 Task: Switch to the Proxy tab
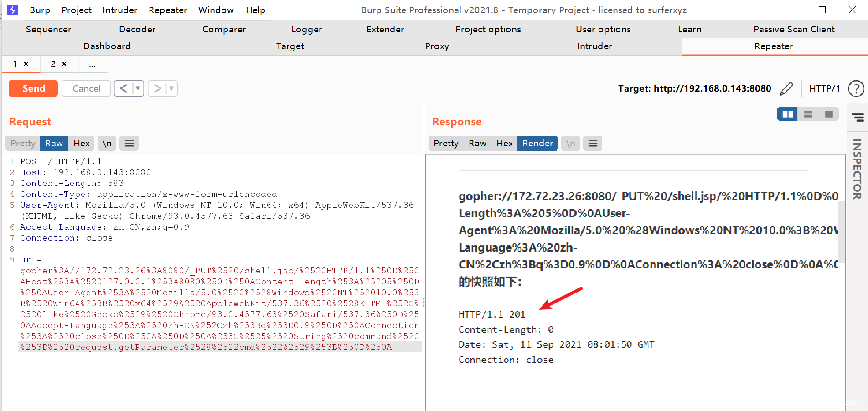(437, 46)
